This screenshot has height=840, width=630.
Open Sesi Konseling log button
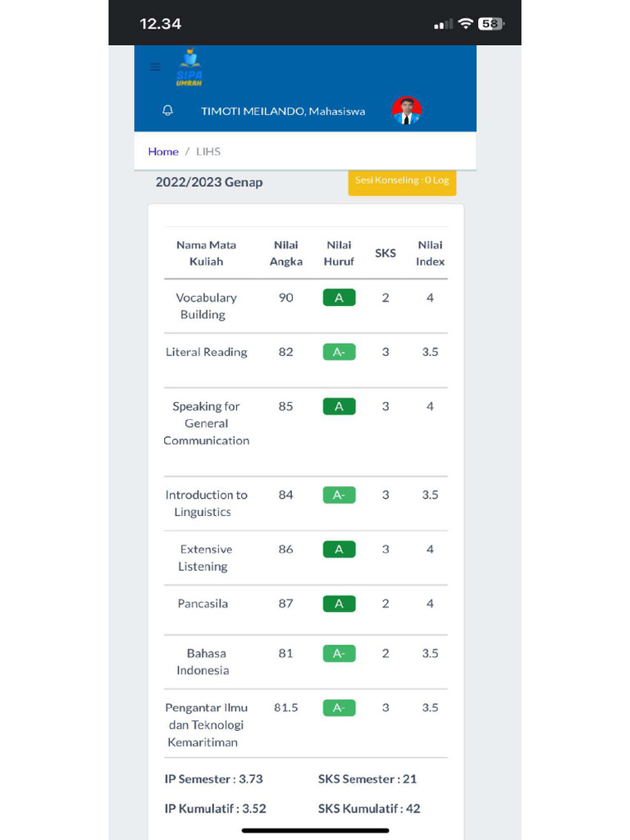pos(402,181)
